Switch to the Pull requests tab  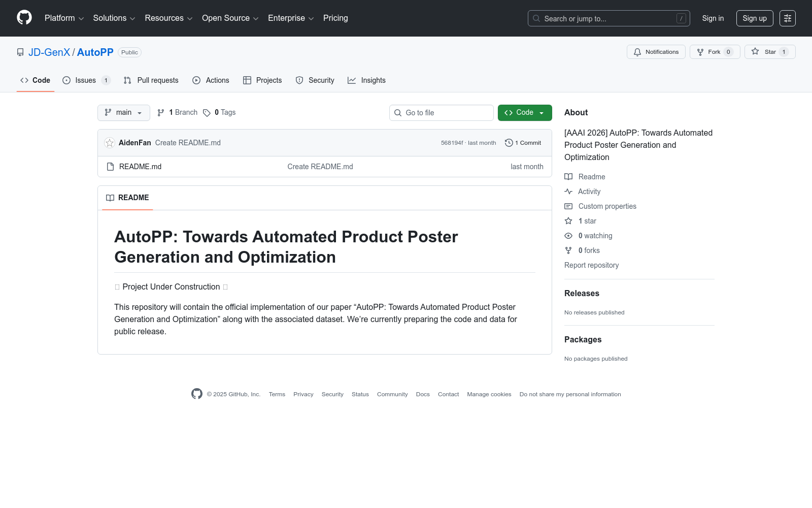coord(151,80)
